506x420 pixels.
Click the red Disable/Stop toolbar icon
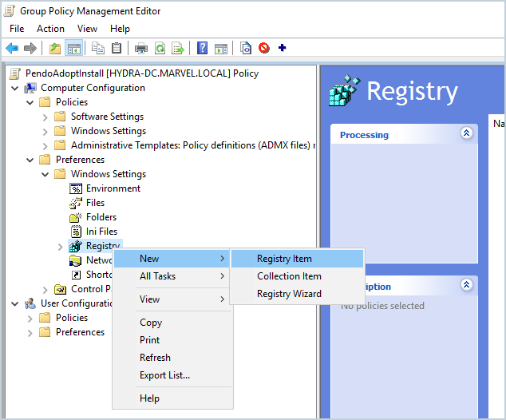tap(264, 49)
